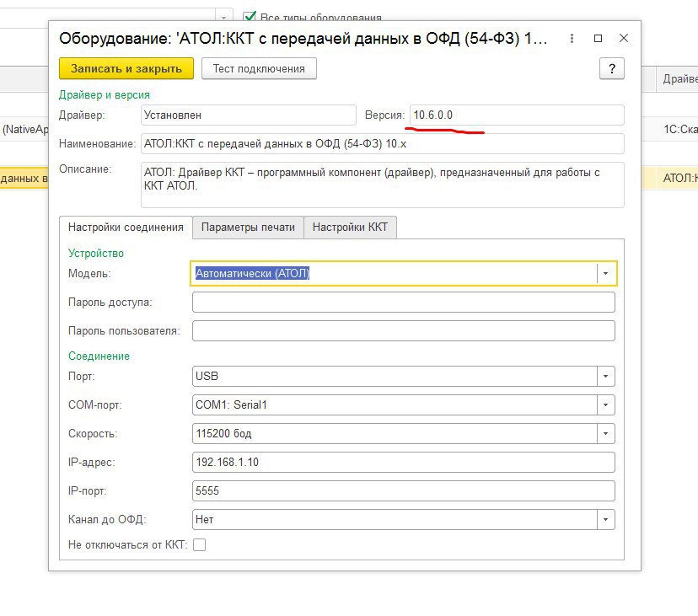698x616 pixels.
Task: Open help with the question mark button
Action: [612, 68]
